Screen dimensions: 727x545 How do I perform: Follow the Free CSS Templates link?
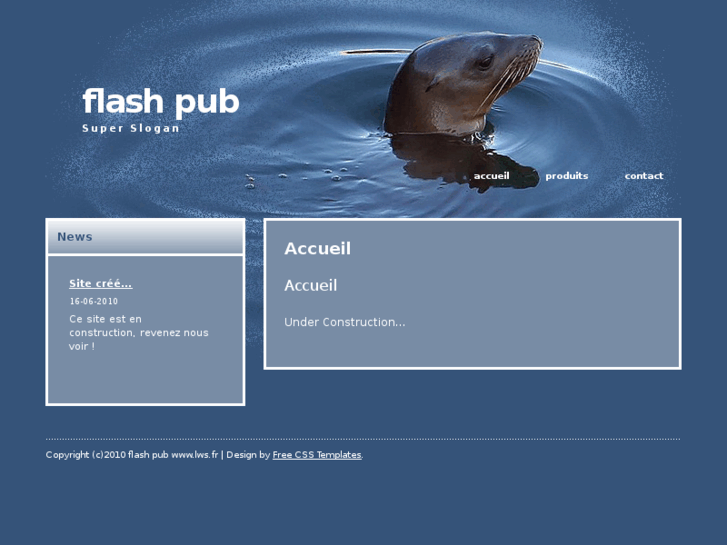point(317,455)
